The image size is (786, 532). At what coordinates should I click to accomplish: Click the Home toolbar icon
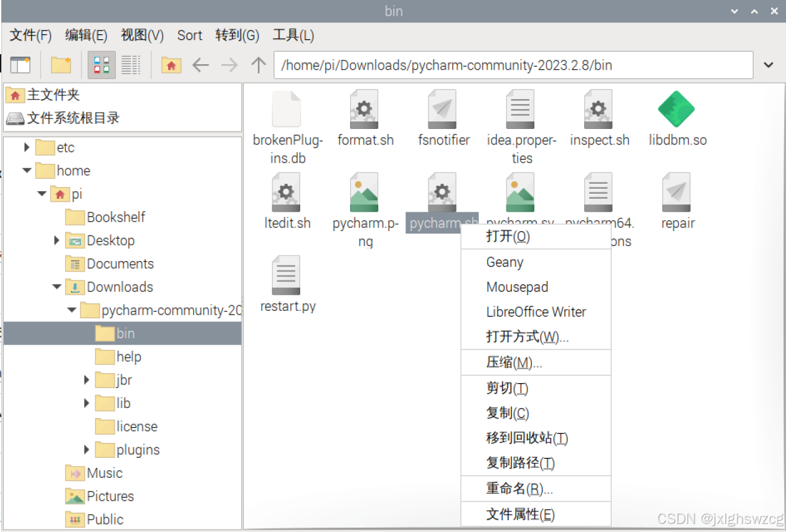point(171,64)
